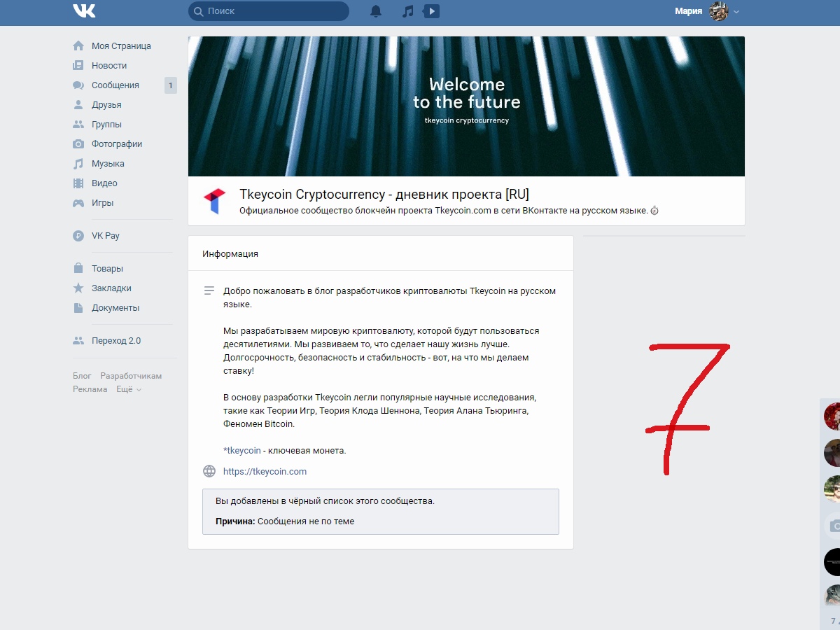Image resolution: width=840 pixels, height=630 pixels.
Task: Click the Welcome to the future cover image
Action: pos(466,106)
